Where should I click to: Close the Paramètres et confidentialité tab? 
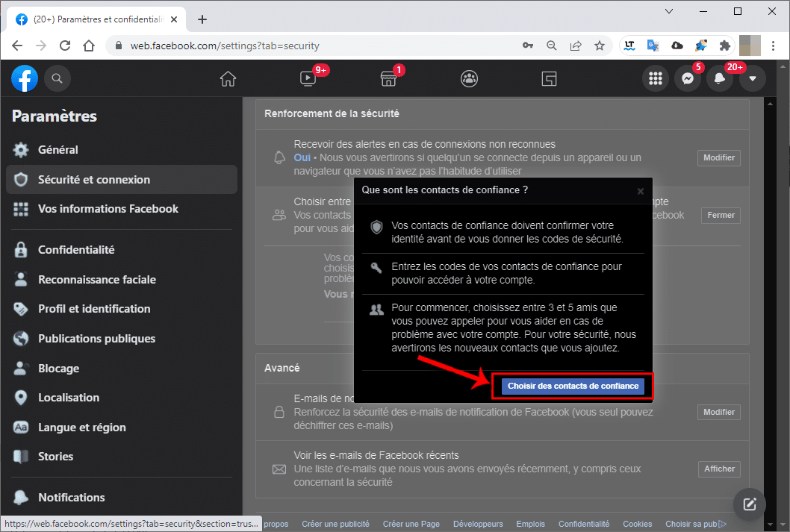(174, 19)
